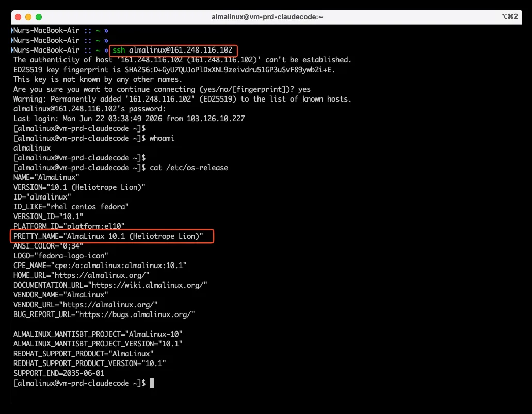This screenshot has width=532, height=414.
Task: Click the VERSION="10.1 (Heliotrope Lion)" line
Action: tap(79, 187)
